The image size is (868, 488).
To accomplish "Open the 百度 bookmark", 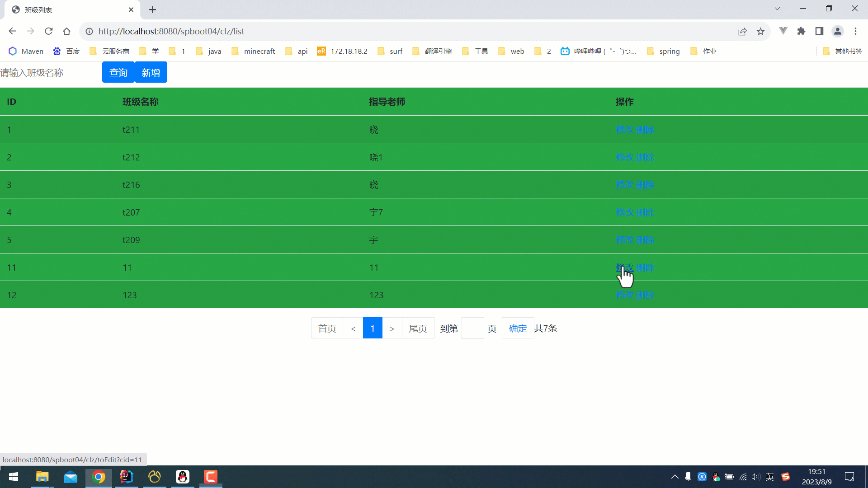I will pyautogui.click(x=66, y=51).
